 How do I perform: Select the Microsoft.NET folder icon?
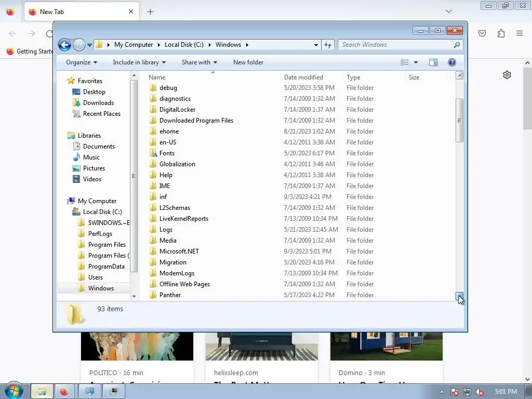click(153, 251)
